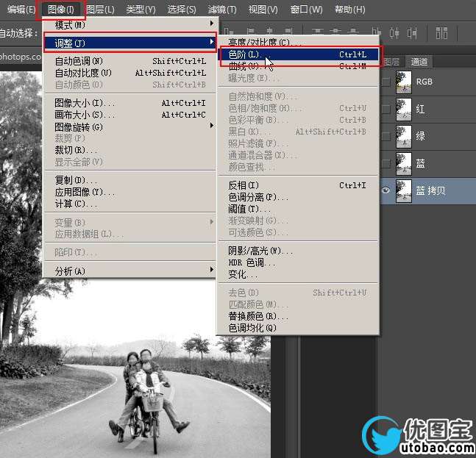The width and height of the screenshot is (476, 458).
Task: Open 应用图像(Y) menu item
Action: pyautogui.click(x=129, y=192)
